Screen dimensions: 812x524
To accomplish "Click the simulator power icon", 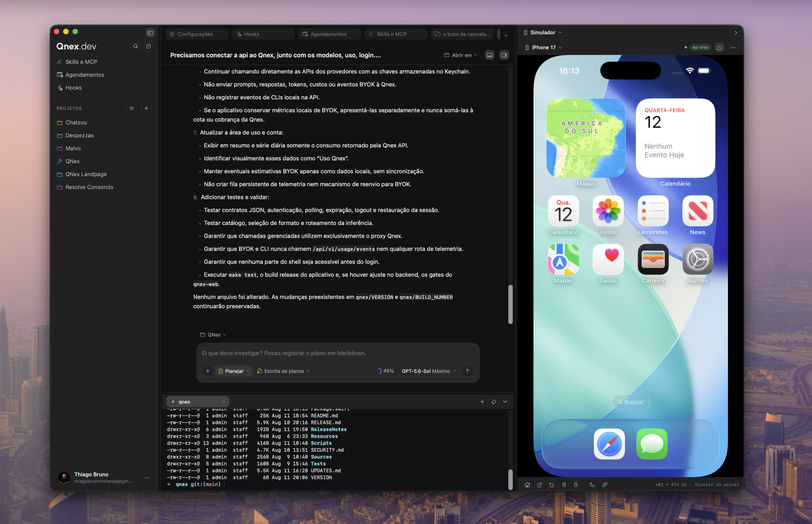I will pyautogui.click(x=719, y=47).
